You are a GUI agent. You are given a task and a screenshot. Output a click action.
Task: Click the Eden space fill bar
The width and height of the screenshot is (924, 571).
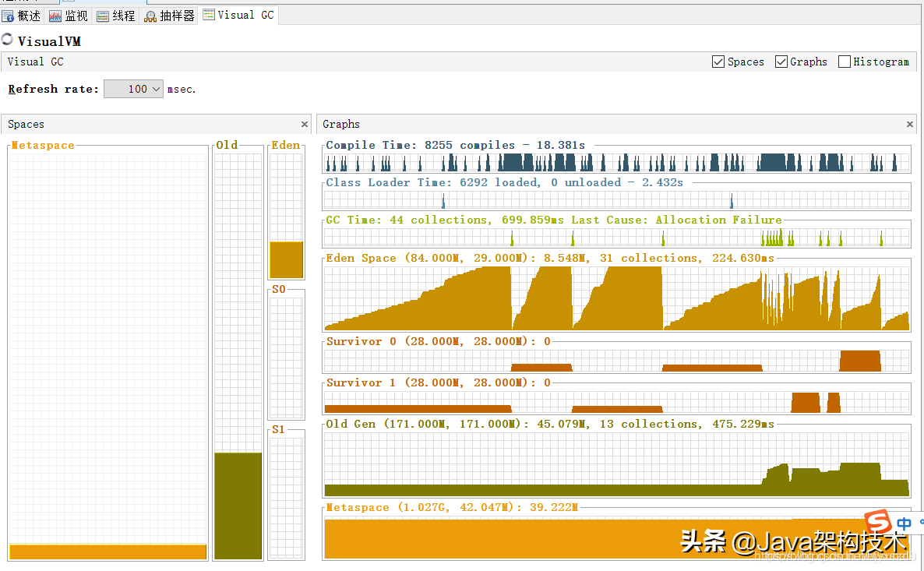point(287,260)
